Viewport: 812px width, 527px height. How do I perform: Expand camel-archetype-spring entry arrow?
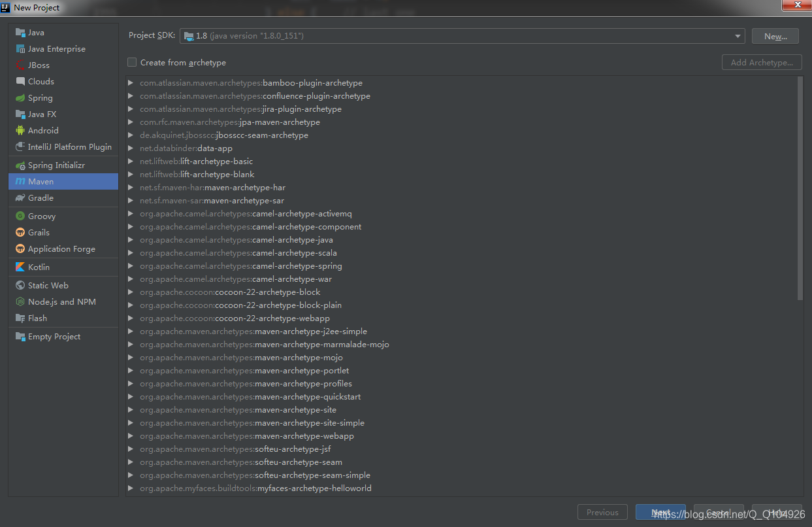[x=131, y=266]
